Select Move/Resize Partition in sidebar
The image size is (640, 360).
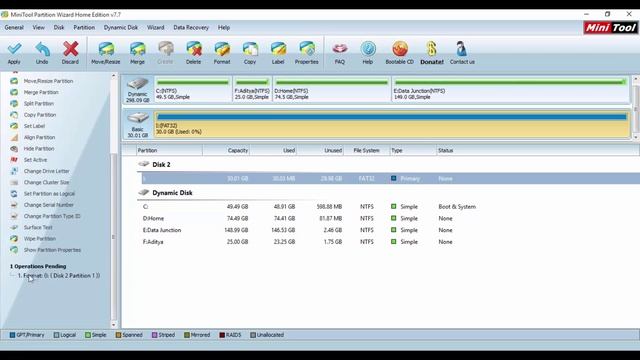pyautogui.click(x=48, y=81)
